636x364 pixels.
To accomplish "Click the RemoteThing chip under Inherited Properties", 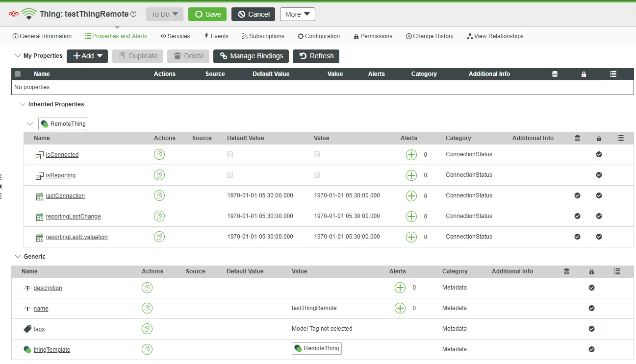I will point(63,124).
